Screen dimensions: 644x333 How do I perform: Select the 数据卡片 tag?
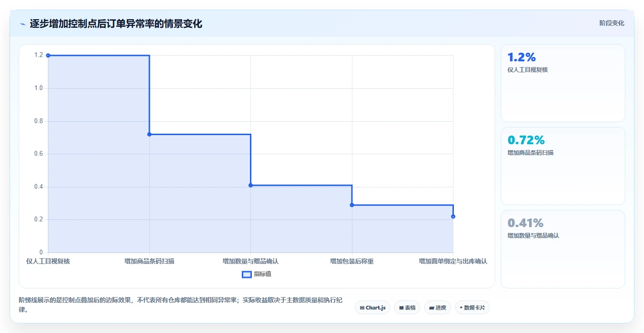(x=472, y=308)
